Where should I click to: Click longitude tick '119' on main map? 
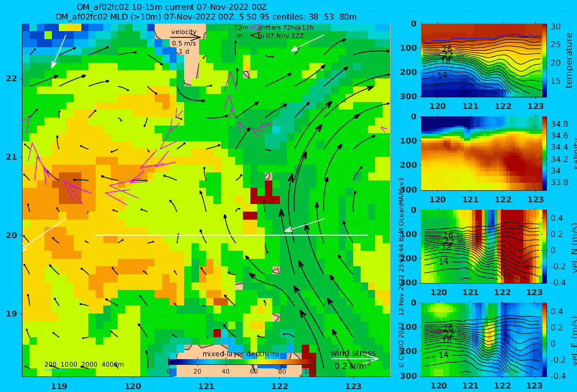coord(59,386)
